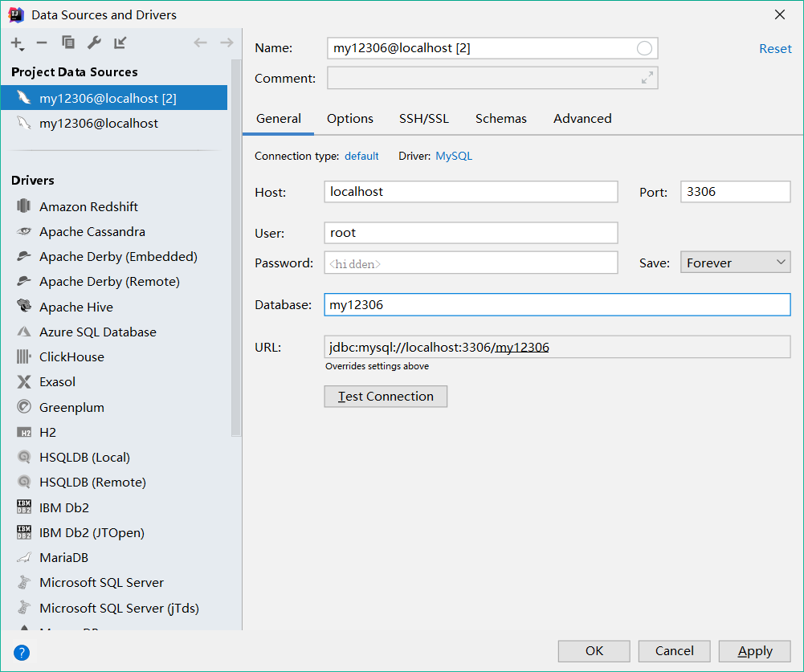The width and height of the screenshot is (804, 672).
Task: Go forward with right arrow
Action: pos(227,43)
